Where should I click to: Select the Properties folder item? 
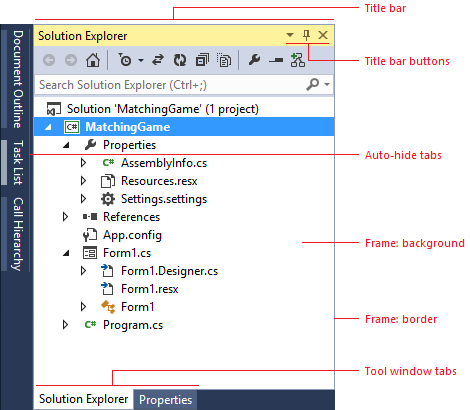coord(129,145)
